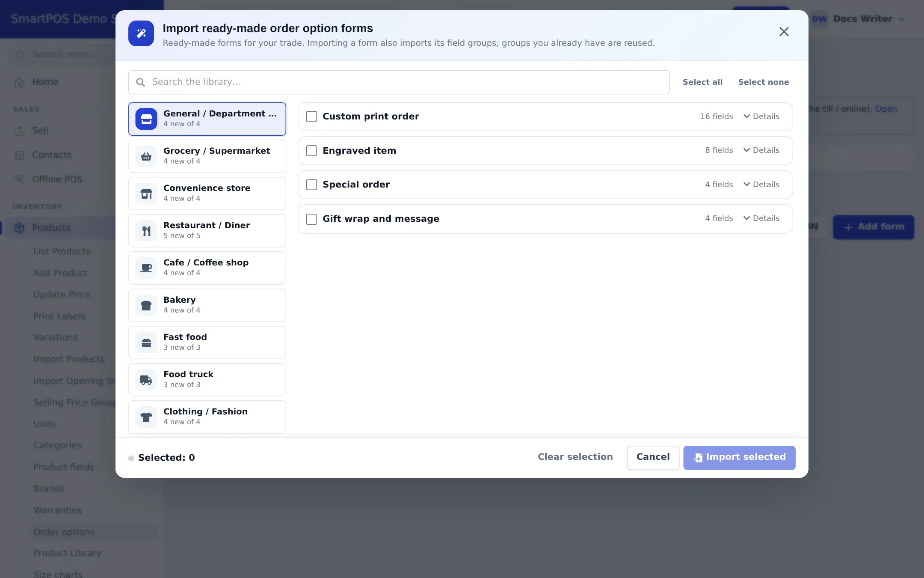Click Import selected button
Image resolution: width=924 pixels, height=578 pixels.
coord(739,457)
